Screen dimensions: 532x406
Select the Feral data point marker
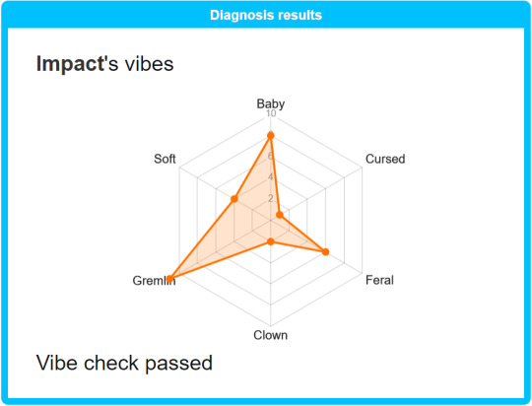325,252
